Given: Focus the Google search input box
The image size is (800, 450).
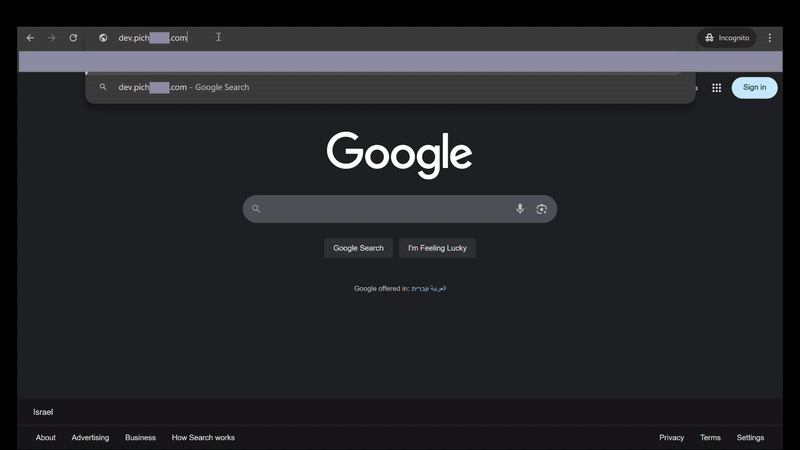Looking at the screenshot, I should pos(399,209).
